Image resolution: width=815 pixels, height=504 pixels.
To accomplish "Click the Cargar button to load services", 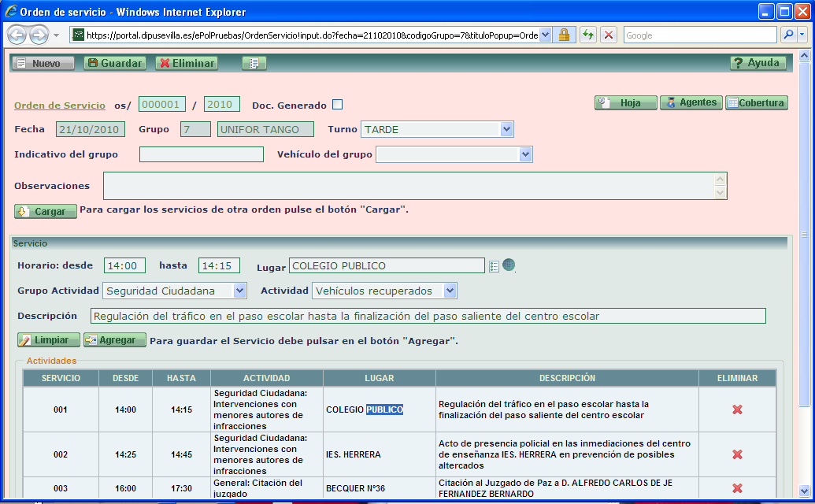I will [x=43, y=211].
